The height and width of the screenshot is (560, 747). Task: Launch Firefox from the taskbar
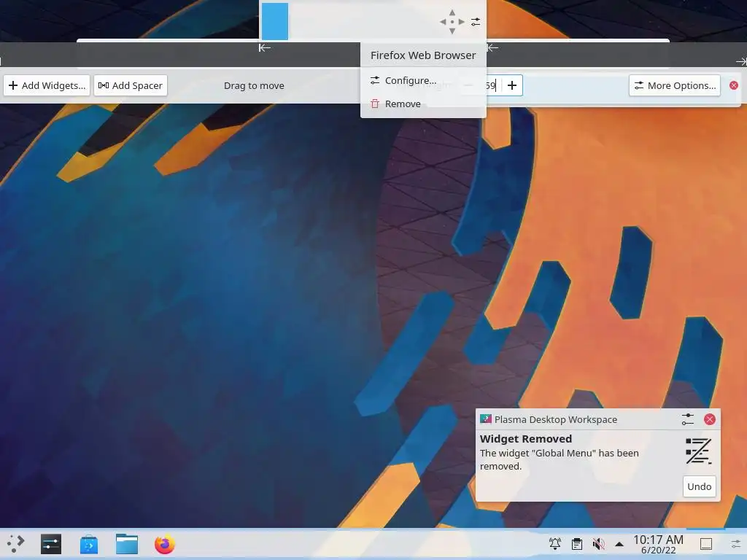(165, 544)
